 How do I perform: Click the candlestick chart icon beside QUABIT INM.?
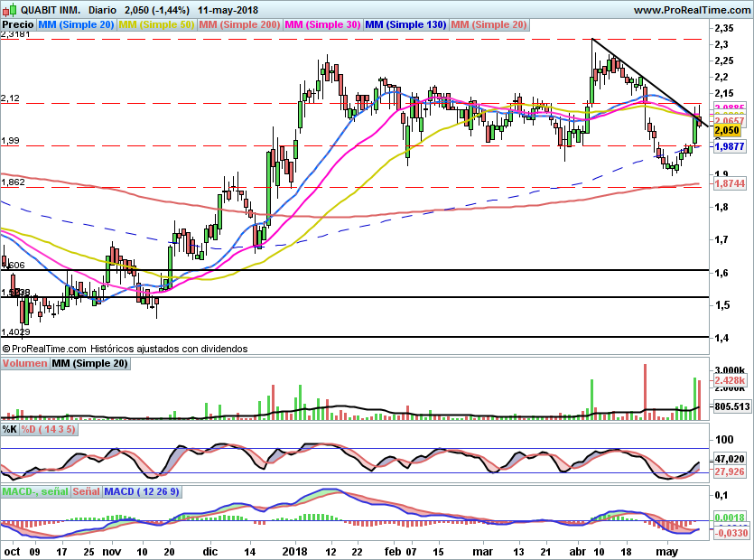[9, 9]
